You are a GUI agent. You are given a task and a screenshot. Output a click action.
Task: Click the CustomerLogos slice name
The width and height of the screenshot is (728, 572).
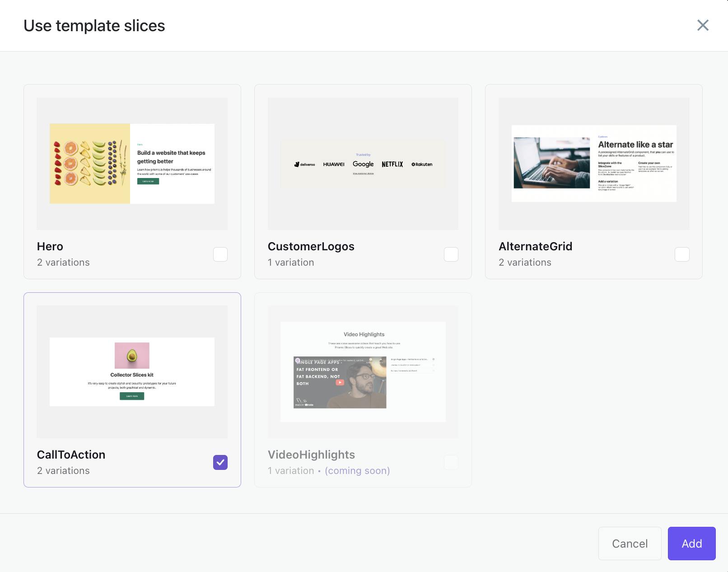[x=311, y=246]
